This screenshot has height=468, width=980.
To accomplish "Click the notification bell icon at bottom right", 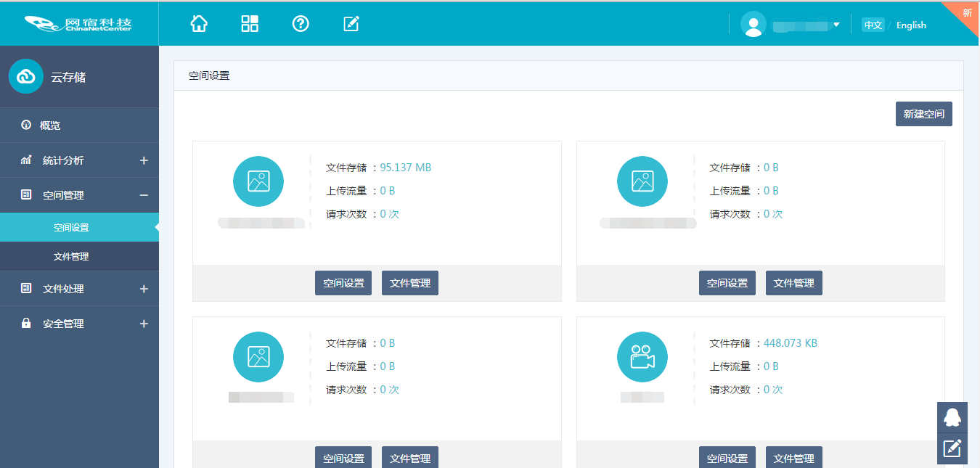I will point(952,416).
